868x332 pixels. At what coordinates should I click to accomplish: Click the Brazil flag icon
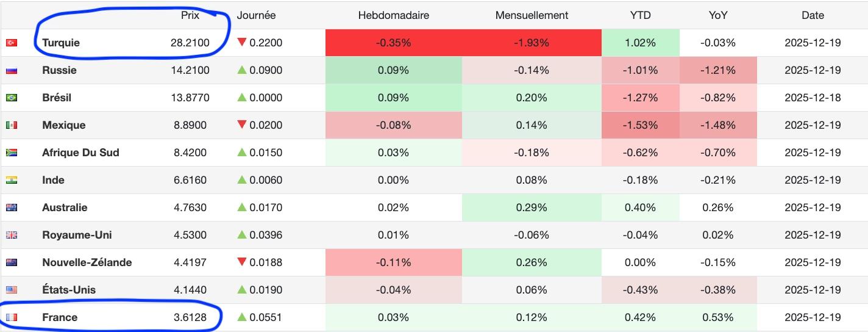[11, 98]
